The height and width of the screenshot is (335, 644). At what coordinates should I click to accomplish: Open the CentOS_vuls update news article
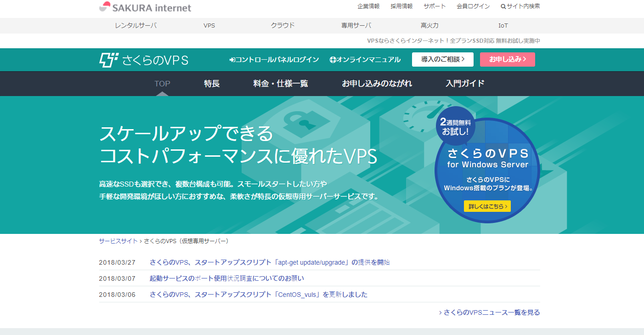click(259, 295)
